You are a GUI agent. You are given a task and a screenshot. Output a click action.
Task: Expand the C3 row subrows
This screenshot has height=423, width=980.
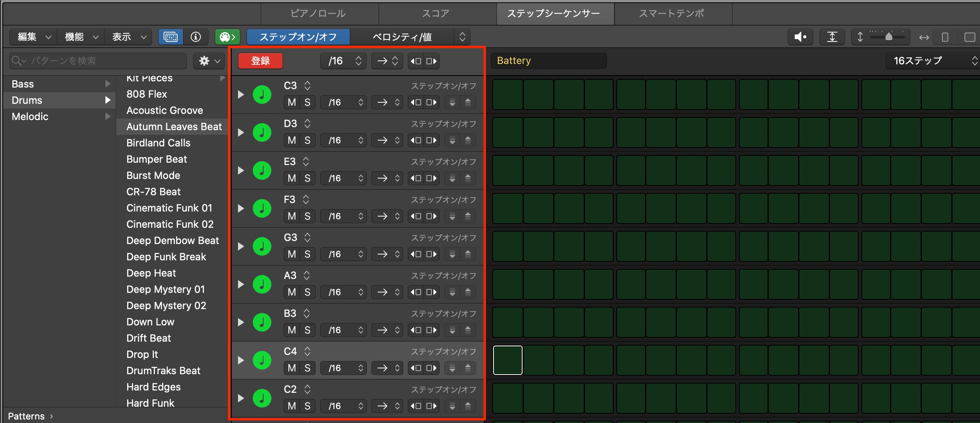[x=241, y=95]
